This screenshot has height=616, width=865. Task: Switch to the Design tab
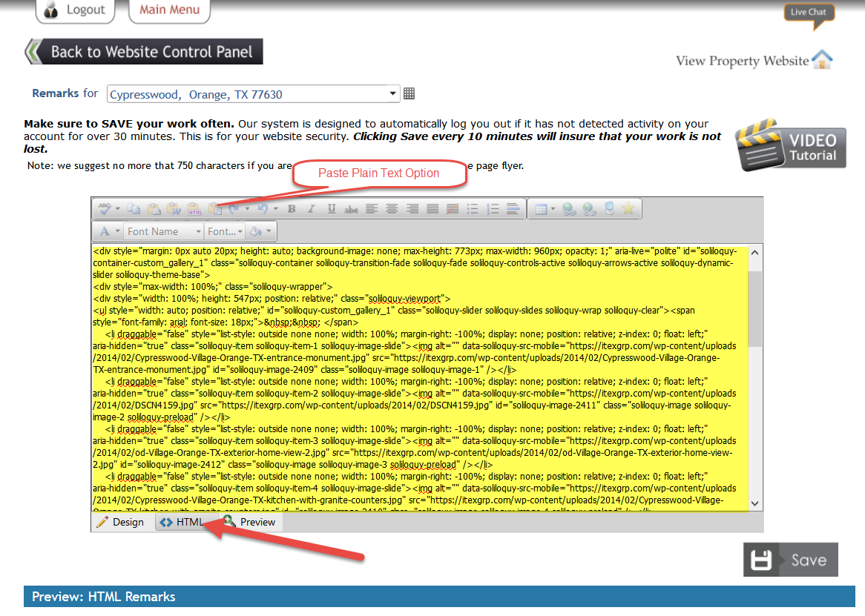coord(120,523)
